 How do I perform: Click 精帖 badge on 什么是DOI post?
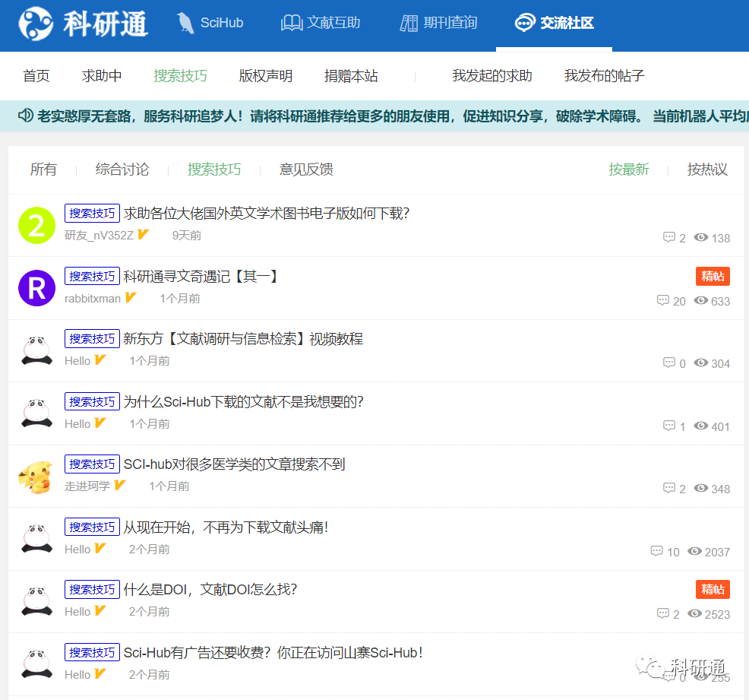coord(713,589)
